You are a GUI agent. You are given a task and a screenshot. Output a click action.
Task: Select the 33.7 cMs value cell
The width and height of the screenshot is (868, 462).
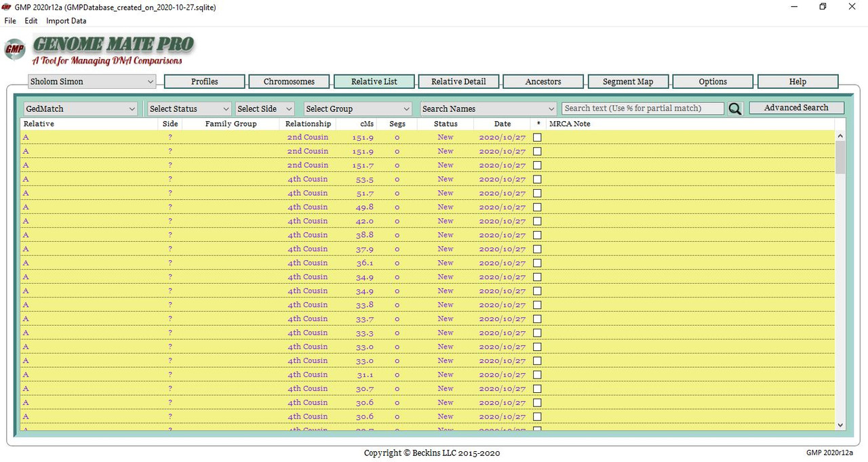point(365,319)
